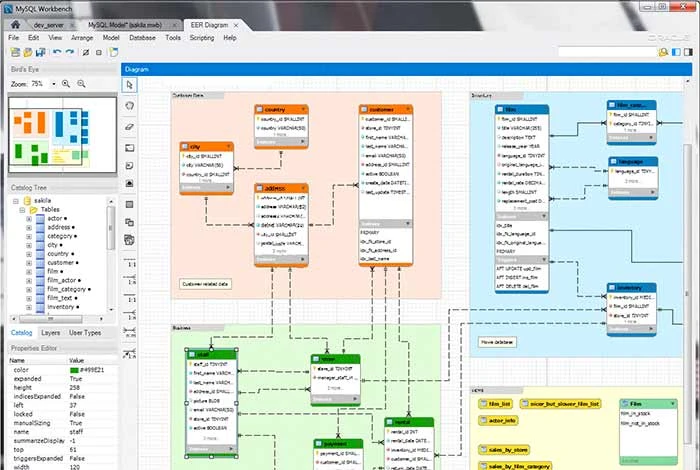Viewport: 700px width, 470px height.
Task: Expand the category table node
Action: click(29, 237)
